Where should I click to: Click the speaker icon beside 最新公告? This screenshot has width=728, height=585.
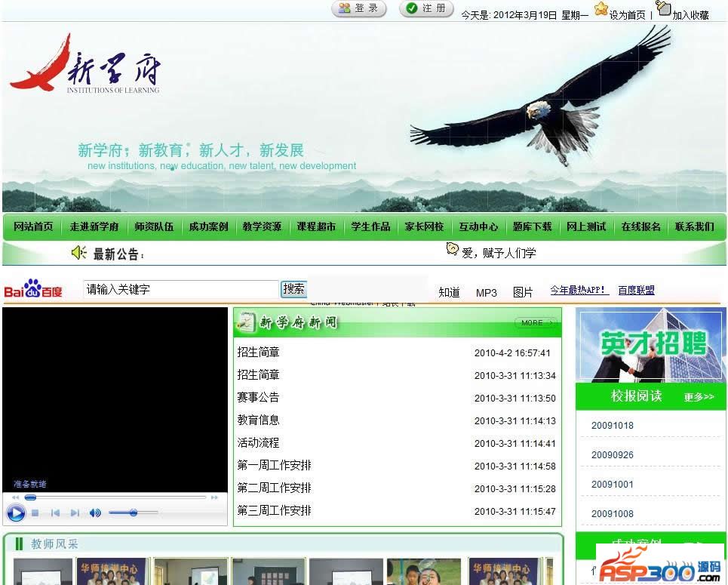(x=79, y=252)
